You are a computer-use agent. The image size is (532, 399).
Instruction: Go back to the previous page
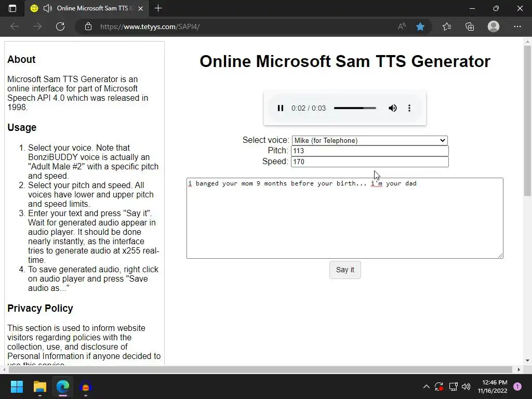coord(14,26)
